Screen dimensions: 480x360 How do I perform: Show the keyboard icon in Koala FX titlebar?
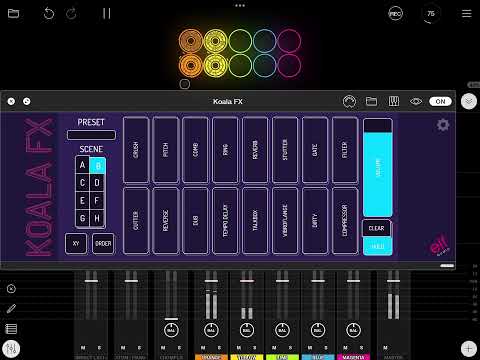coord(394,101)
